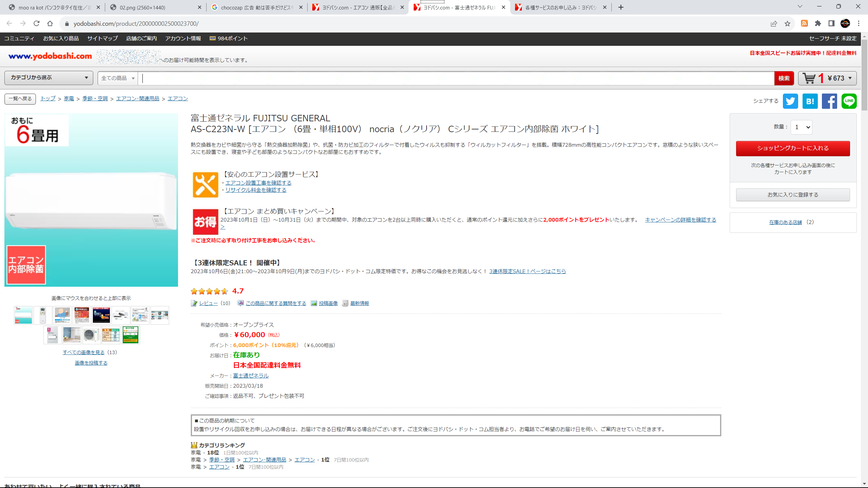
Task: Click the posted images icon
Action: pyautogui.click(x=314, y=303)
